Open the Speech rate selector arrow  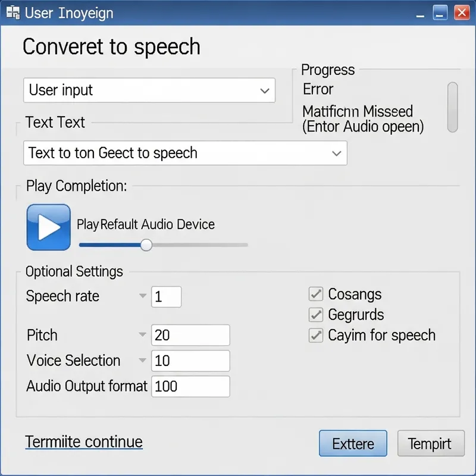tap(142, 296)
